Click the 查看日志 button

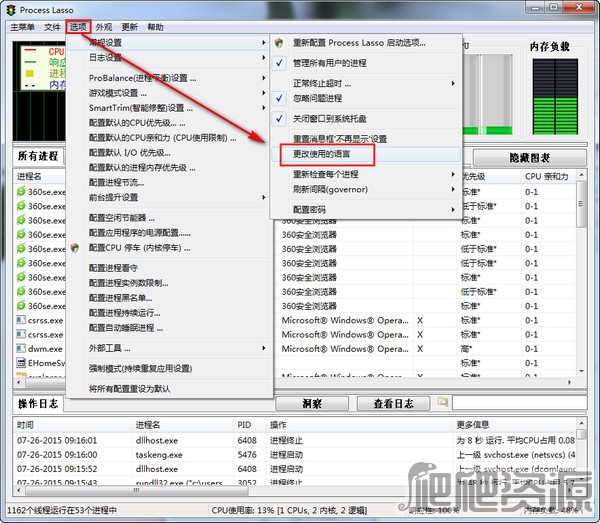[392, 403]
